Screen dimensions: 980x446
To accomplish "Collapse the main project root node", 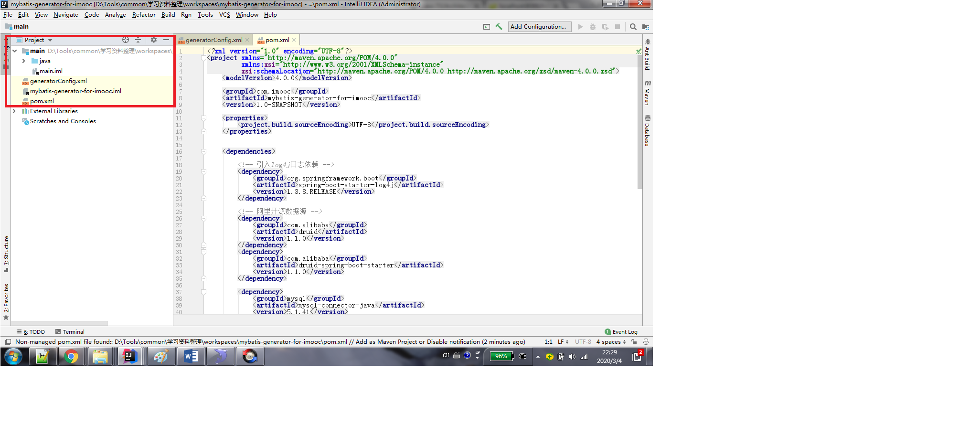I will 15,51.
